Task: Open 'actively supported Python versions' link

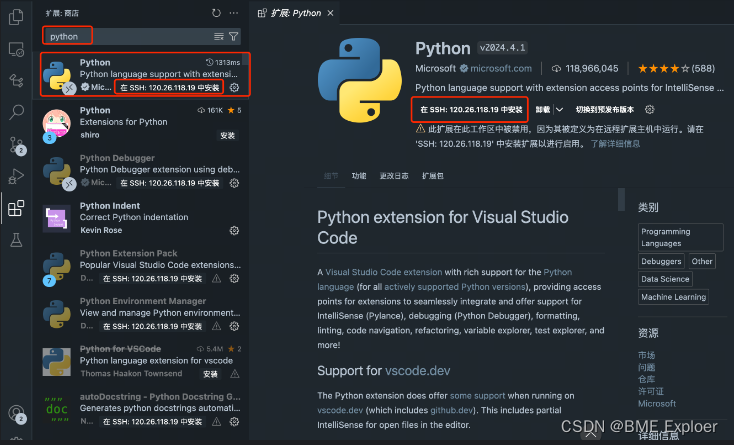Action: click(x=455, y=286)
